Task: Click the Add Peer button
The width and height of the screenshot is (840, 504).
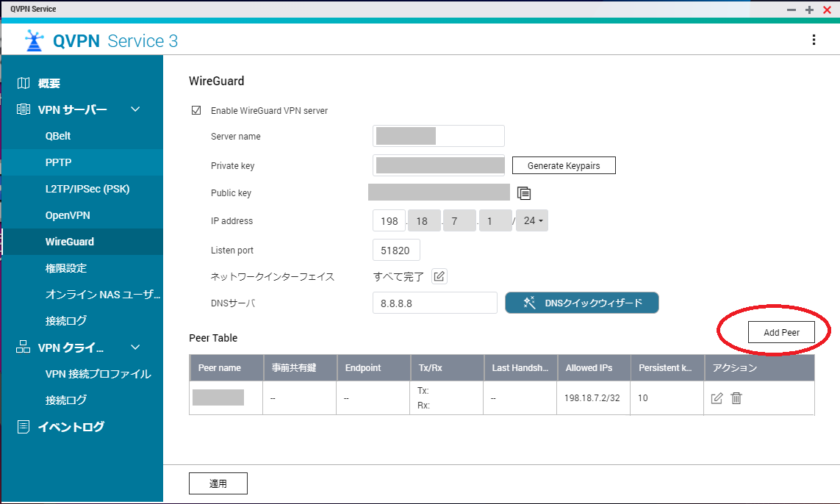Action: point(781,332)
